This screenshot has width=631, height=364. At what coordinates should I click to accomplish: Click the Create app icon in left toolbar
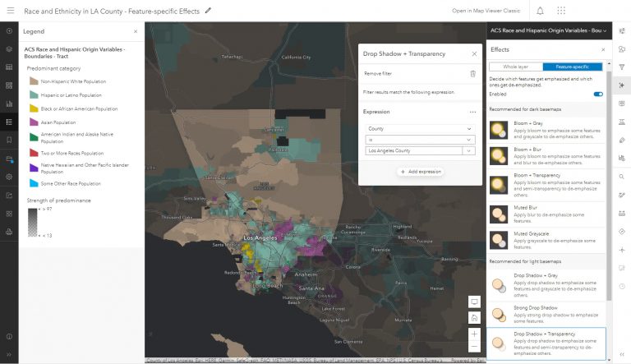click(x=9, y=214)
